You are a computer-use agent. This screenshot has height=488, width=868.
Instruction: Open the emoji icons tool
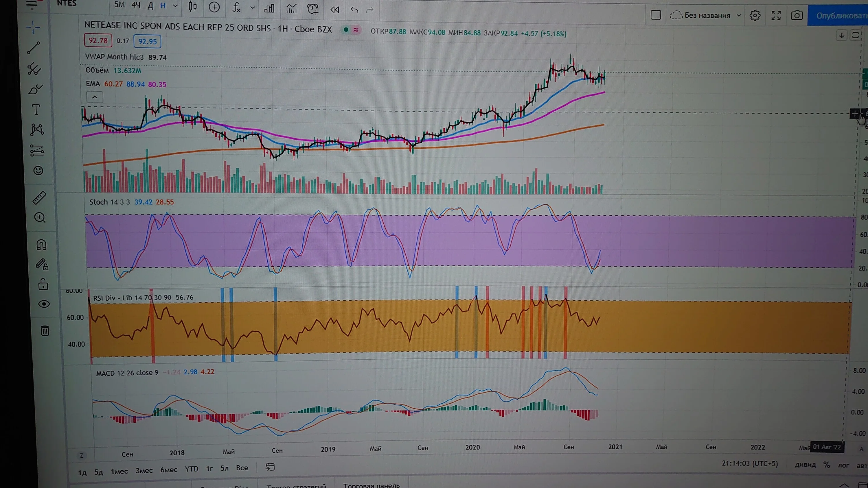point(38,171)
